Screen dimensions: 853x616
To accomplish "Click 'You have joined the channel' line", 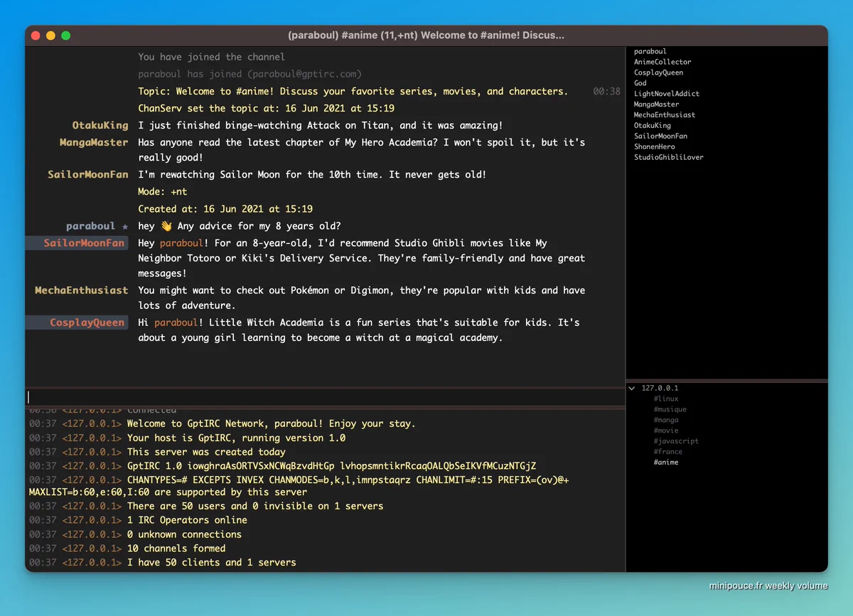I will pos(212,57).
